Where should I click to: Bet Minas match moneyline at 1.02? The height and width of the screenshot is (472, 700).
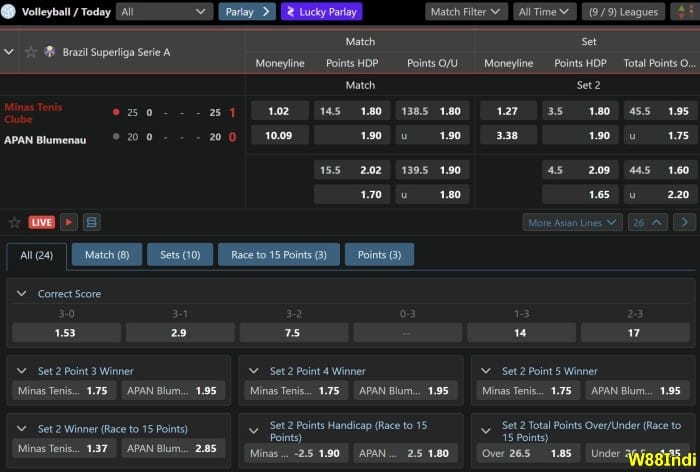[x=279, y=111]
